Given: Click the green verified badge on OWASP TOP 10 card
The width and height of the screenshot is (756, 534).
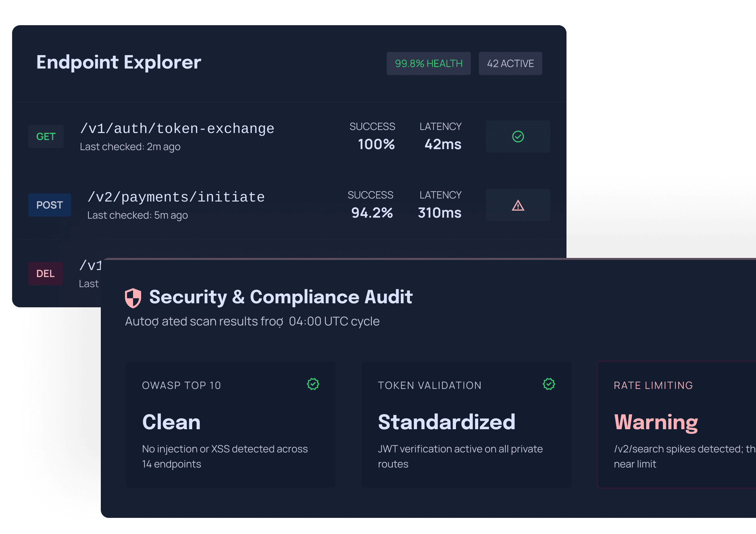Looking at the screenshot, I should tap(312, 384).
